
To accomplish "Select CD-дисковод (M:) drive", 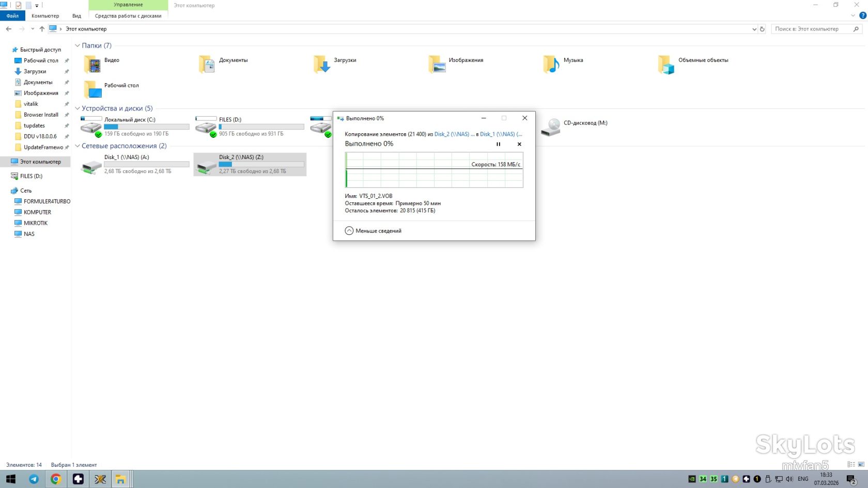I will 574,127.
